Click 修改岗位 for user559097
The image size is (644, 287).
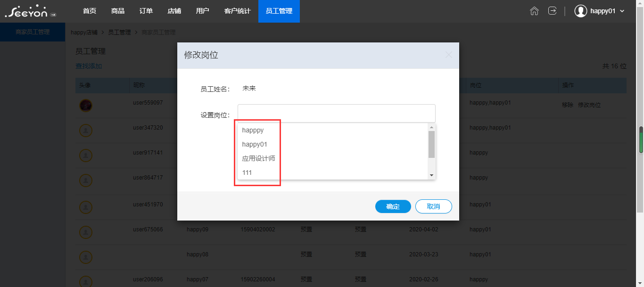589,105
